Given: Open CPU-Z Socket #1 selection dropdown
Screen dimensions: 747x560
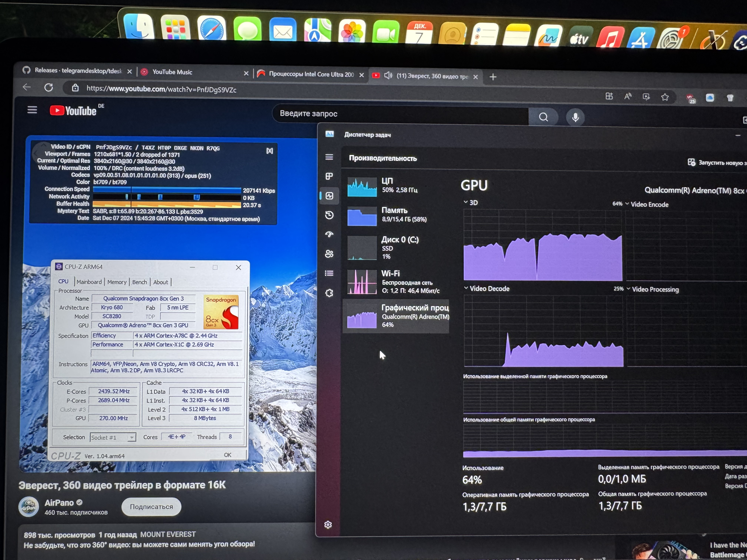Looking at the screenshot, I should point(132,437).
